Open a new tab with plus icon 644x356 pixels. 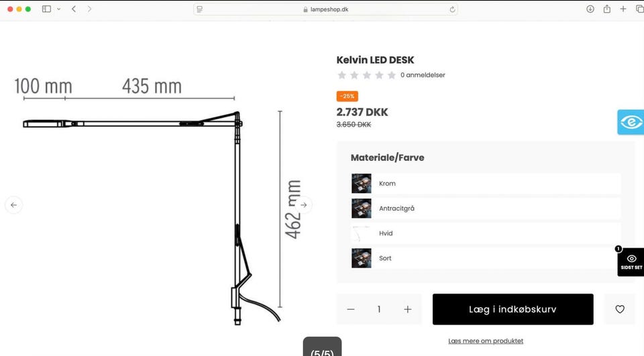pyautogui.click(x=623, y=9)
